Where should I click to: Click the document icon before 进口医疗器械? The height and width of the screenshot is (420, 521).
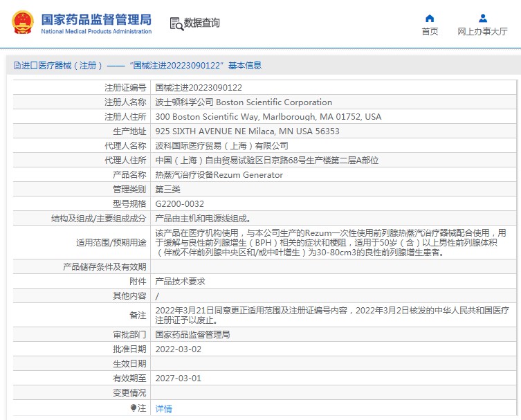pos(17,65)
